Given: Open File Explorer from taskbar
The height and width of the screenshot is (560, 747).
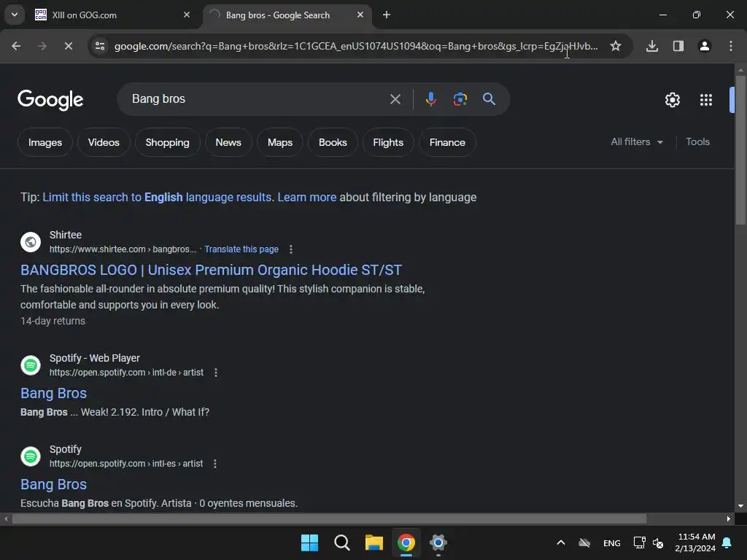Looking at the screenshot, I should [x=374, y=542].
